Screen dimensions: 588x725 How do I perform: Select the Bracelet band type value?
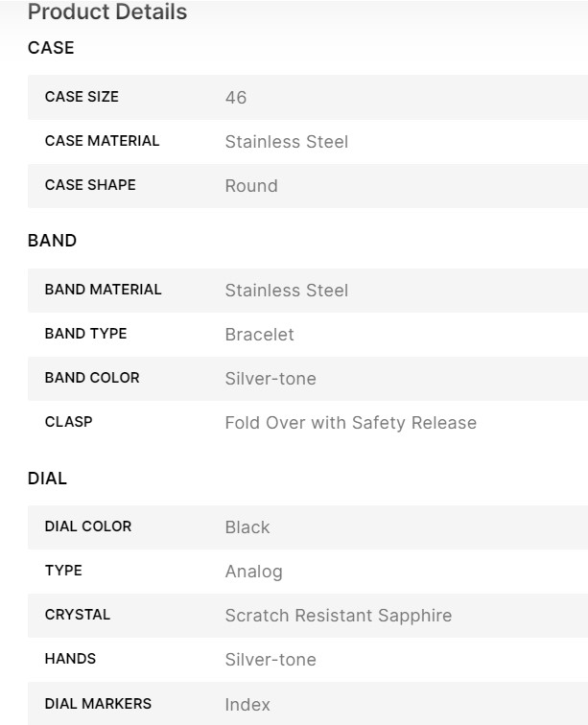259,335
